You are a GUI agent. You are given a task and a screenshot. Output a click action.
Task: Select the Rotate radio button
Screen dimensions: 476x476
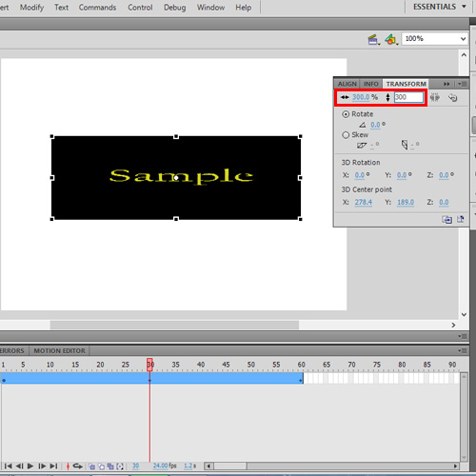pyautogui.click(x=346, y=114)
